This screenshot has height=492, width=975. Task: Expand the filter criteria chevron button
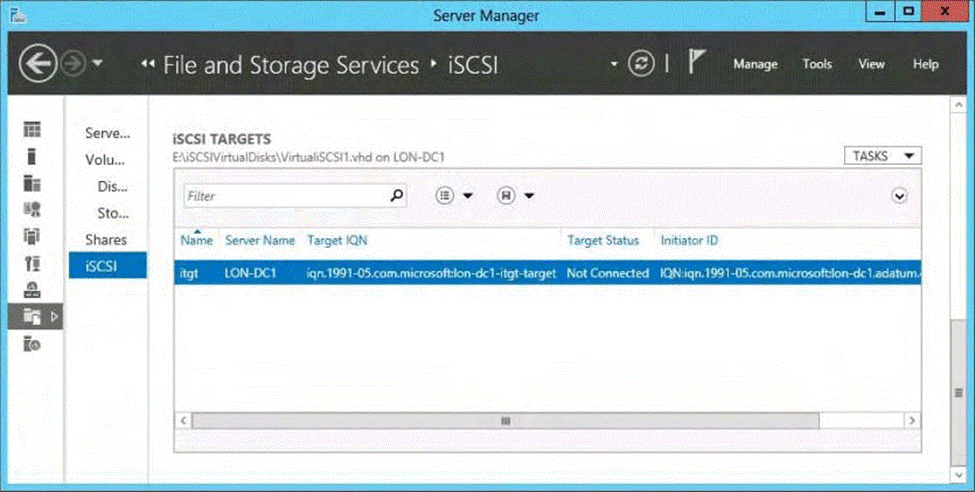point(899,196)
